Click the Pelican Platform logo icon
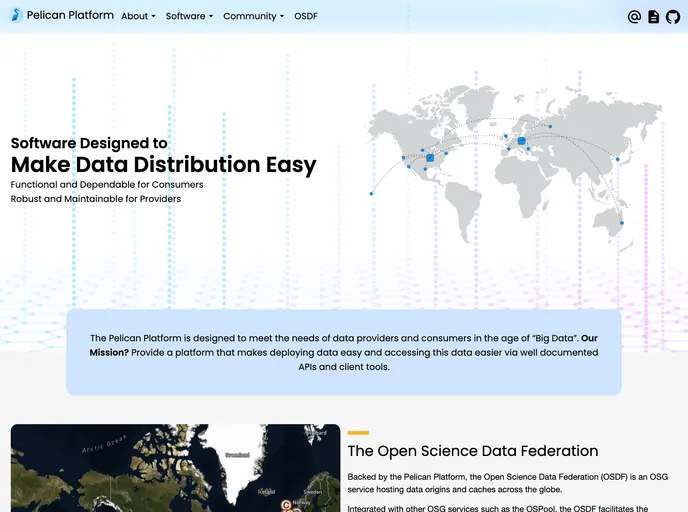The height and width of the screenshot is (512, 688). click(x=16, y=15)
